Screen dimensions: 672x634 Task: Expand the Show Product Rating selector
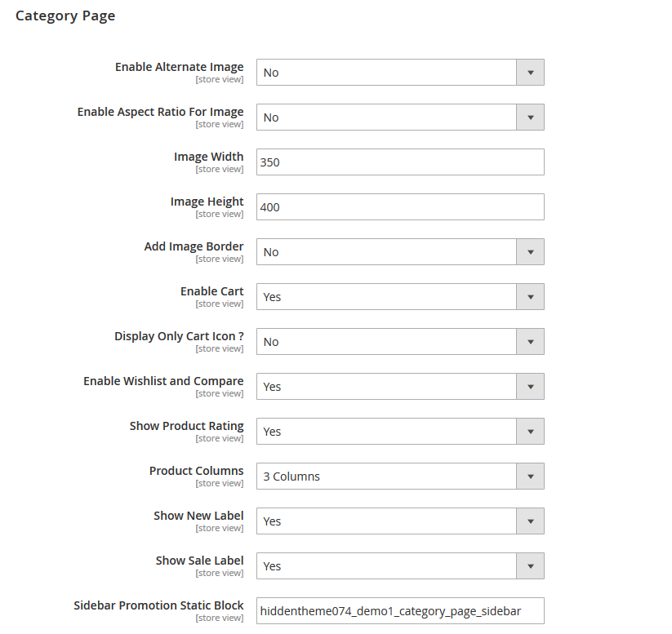pos(530,431)
